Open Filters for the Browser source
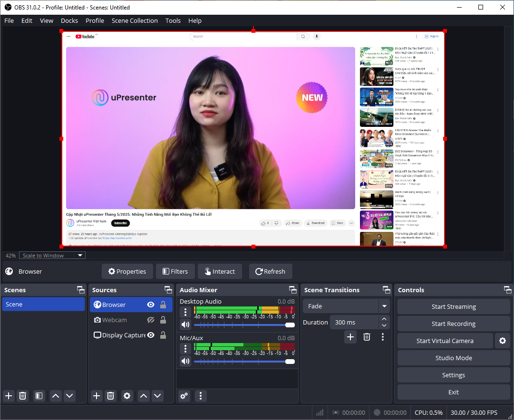This screenshot has width=514, height=420. [175, 271]
